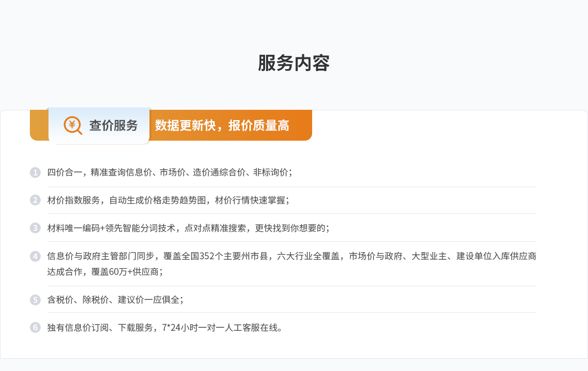Click the number 6 bullet badge
The image size is (588, 371).
(x=35, y=327)
